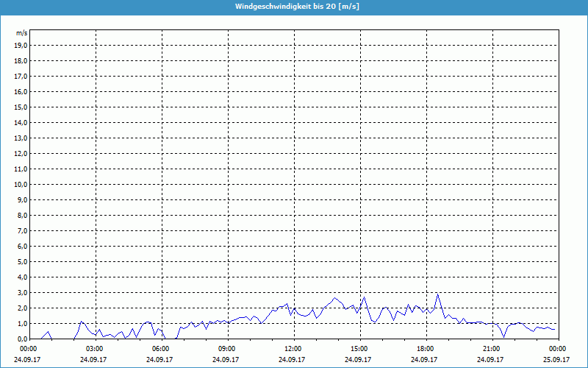
Task: Select the 15,0 y-axis label
Action: click(21, 107)
